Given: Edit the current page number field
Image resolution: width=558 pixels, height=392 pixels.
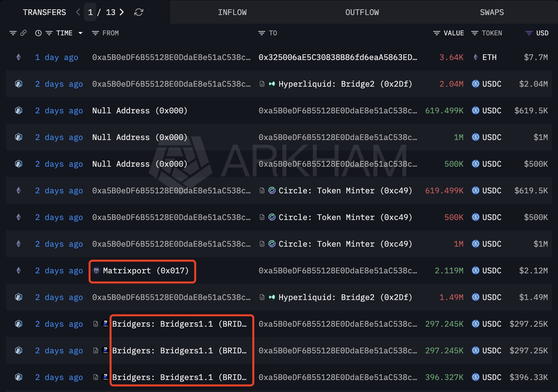Looking at the screenshot, I should tap(90, 12).
